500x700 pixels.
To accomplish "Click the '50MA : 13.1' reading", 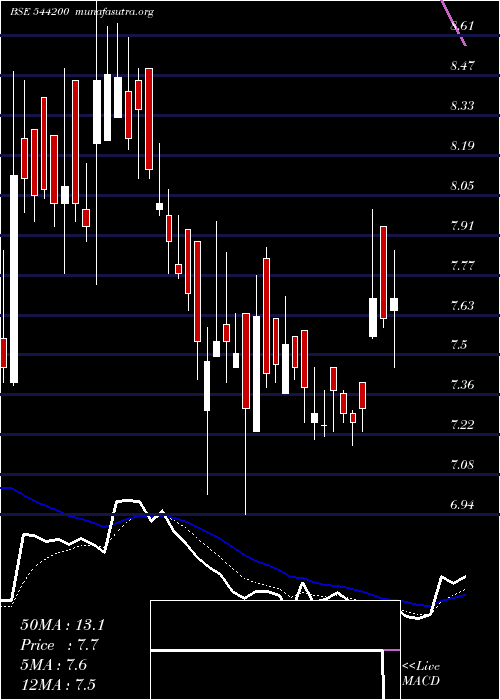I will click(62, 625).
